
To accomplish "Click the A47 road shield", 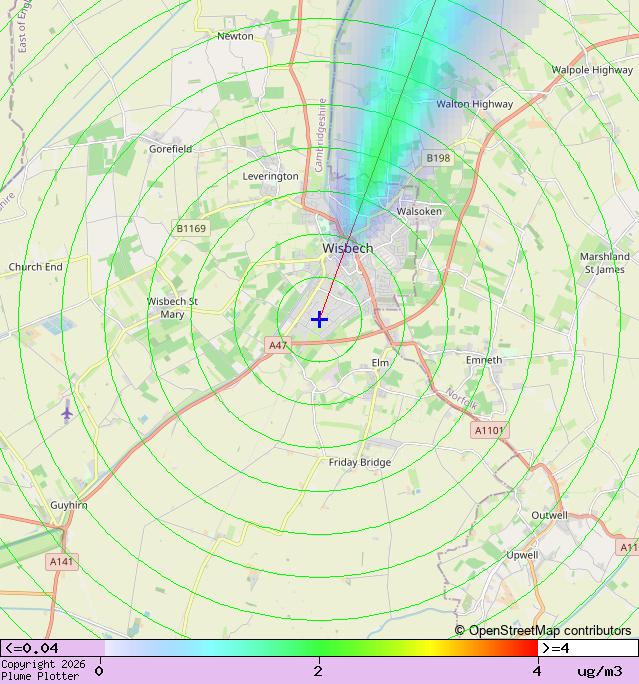I will point(278,345).
